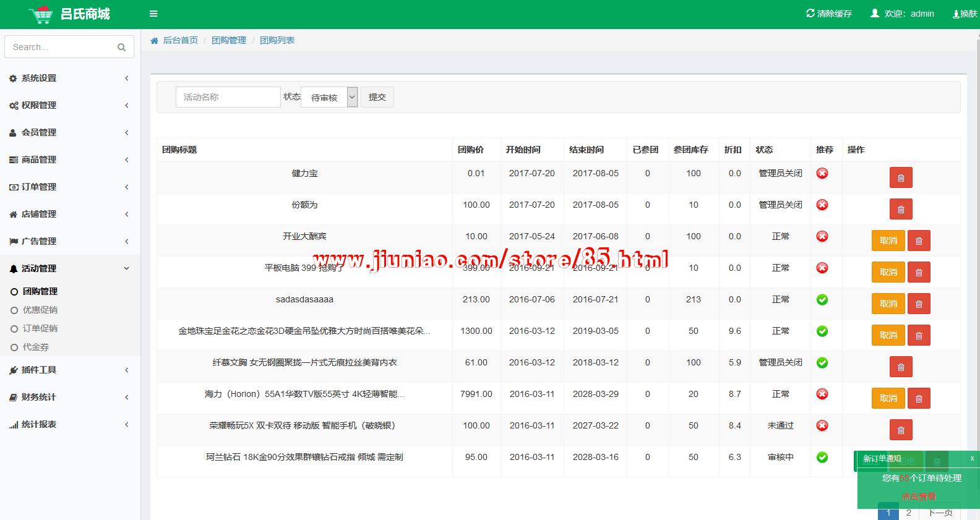Click the clear cache refresh icon
Screen dimensions: 980x520
pyautogui.click(x=810, y=13)
